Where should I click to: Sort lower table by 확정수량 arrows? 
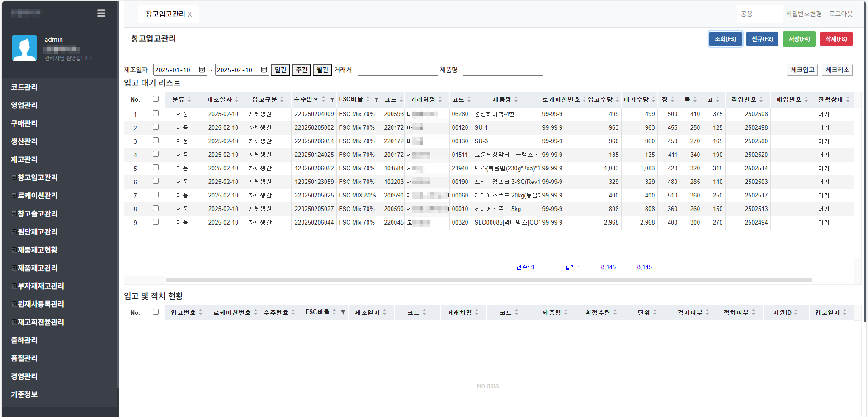(615, 313)
